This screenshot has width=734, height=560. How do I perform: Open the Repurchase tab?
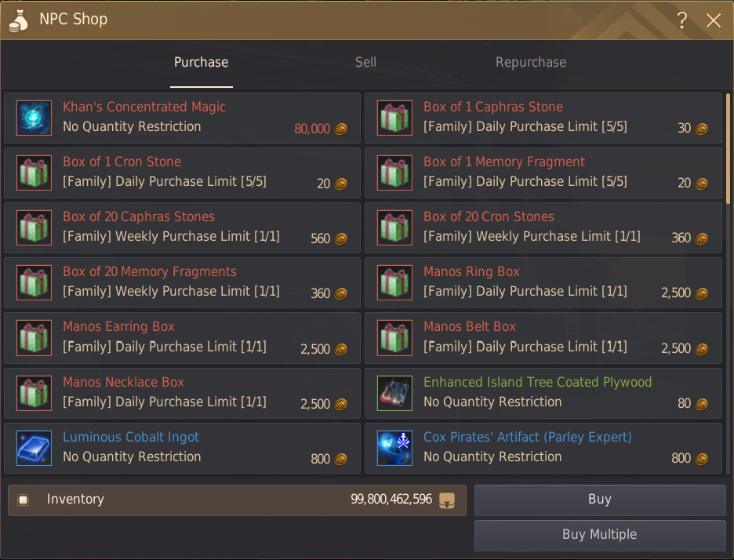coord(531,62)
